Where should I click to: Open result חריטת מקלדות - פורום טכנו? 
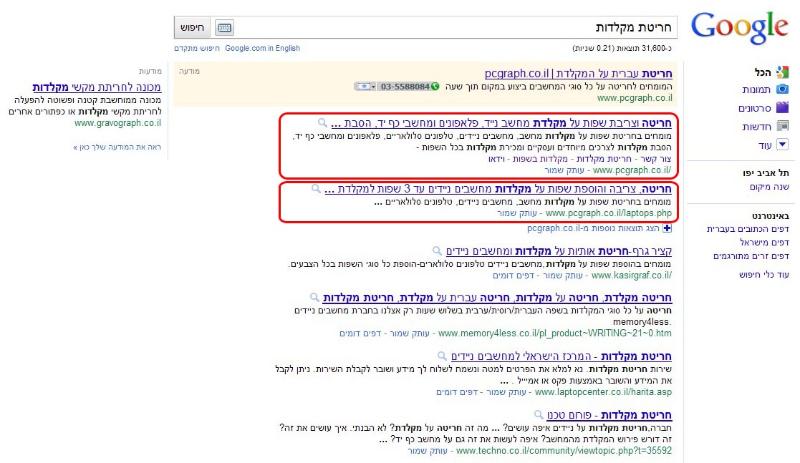[610, 415]
